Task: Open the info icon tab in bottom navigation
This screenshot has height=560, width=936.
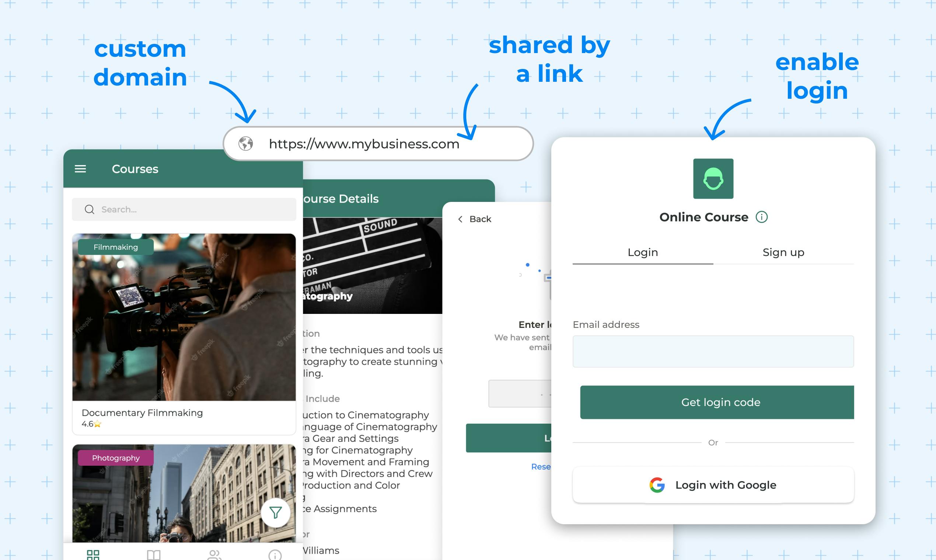Action: (275, 555)
